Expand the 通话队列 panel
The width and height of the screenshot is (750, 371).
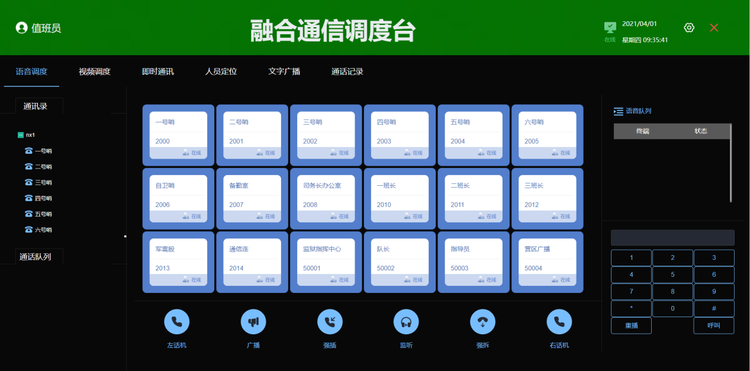[35, 257]
